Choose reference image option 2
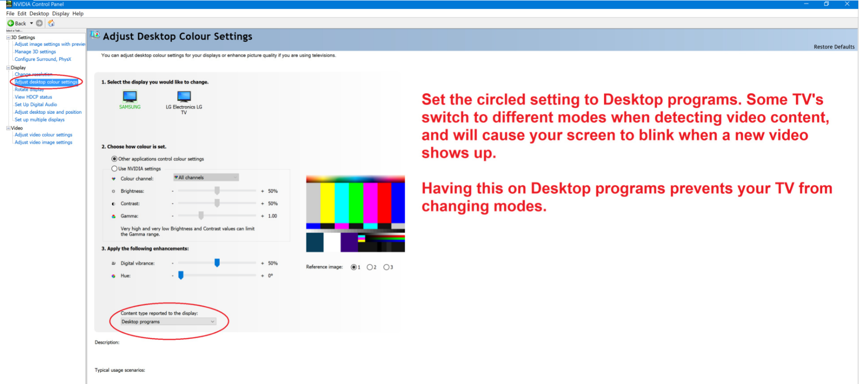868x384 pixels. point(369,267)
